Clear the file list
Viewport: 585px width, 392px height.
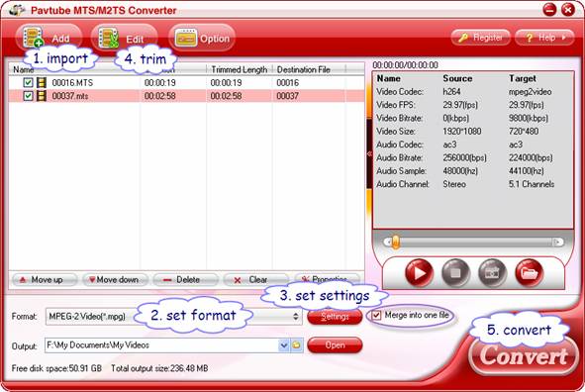click(x=256, y=279)
